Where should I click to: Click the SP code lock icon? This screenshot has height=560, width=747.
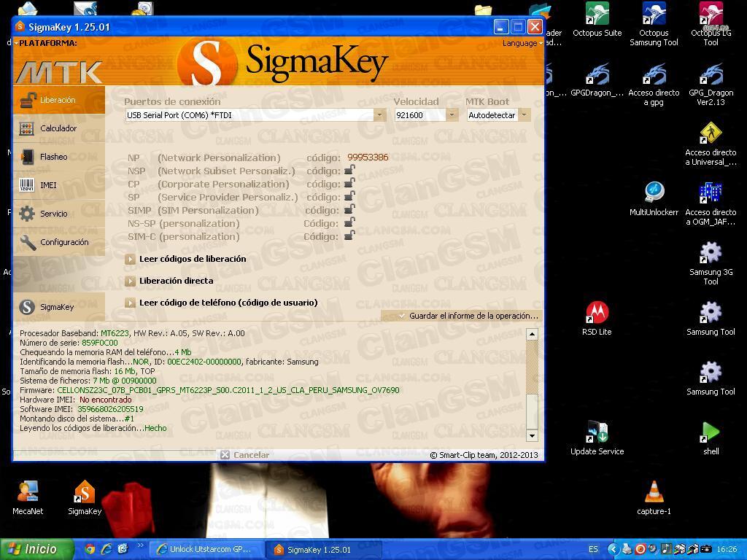click(x=349, y=196)
